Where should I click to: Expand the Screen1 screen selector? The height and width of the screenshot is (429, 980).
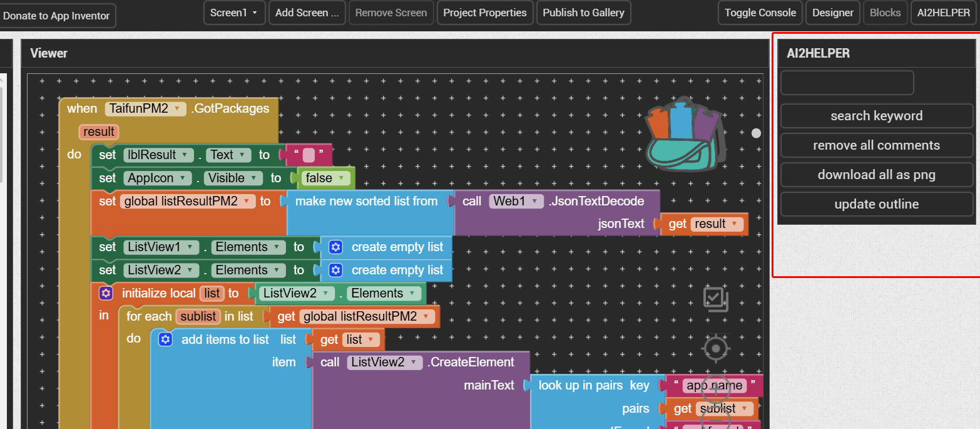click(234, 13)
